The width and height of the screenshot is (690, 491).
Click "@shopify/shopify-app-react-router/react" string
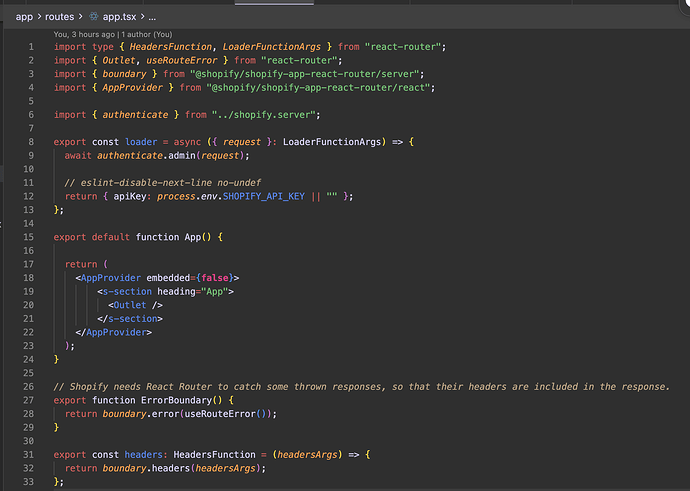(x=318, y=88)
